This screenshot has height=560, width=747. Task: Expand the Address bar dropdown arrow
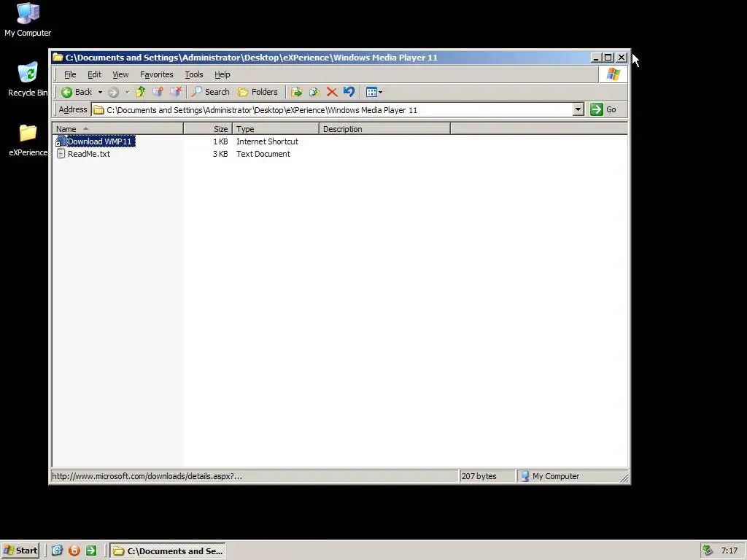coord(578,109)
